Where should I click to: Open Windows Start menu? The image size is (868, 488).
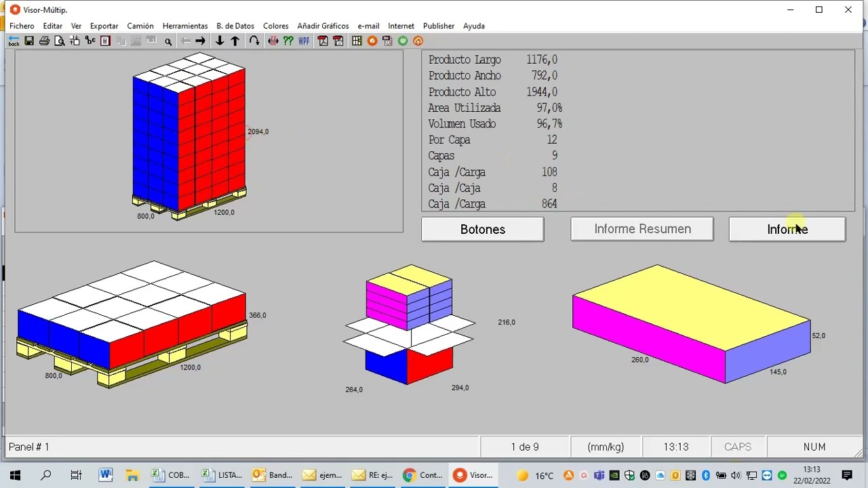point(15,475)
